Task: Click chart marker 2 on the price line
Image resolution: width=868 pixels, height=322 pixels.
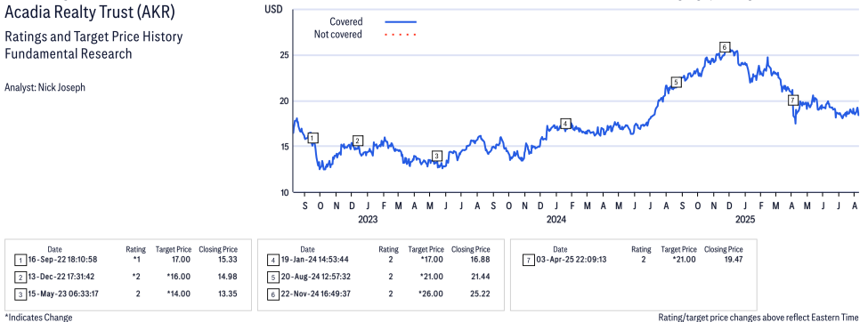Action: (x=358, y=141)
